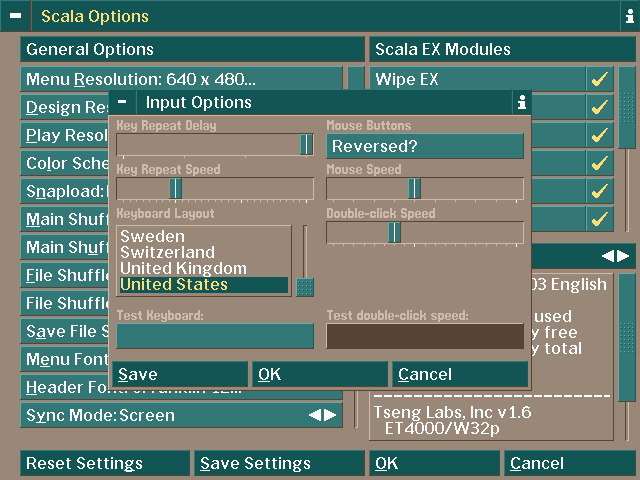The width and height of the screenshot is (640, 480).
Task: Cycle the Sync Mode Screen selector arrows
Action: [x=323, y=415]
